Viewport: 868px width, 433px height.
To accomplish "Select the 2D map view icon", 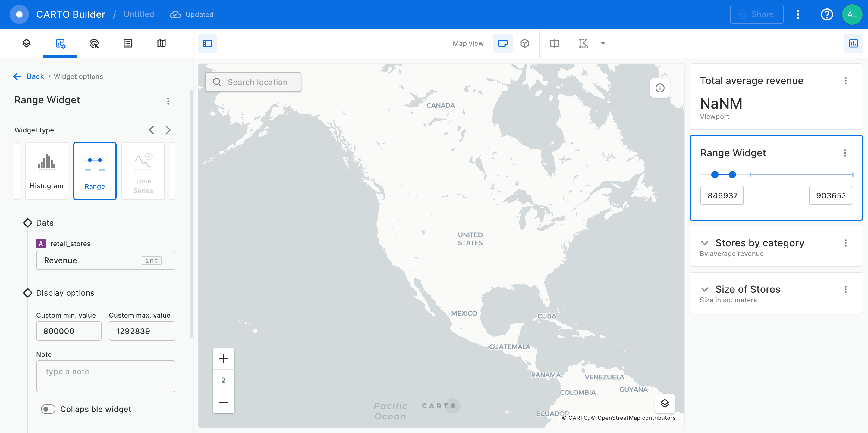I will (x=503, y=43).
